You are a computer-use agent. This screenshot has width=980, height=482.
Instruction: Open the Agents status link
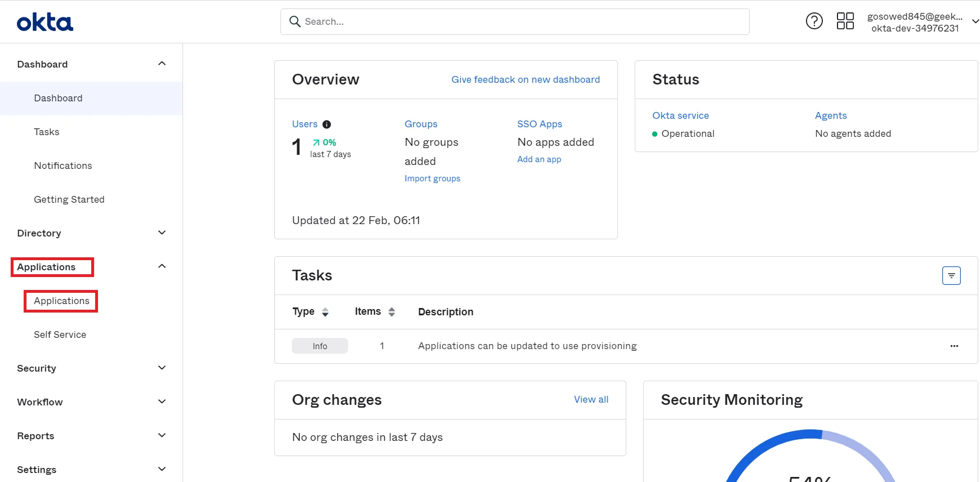831,116
